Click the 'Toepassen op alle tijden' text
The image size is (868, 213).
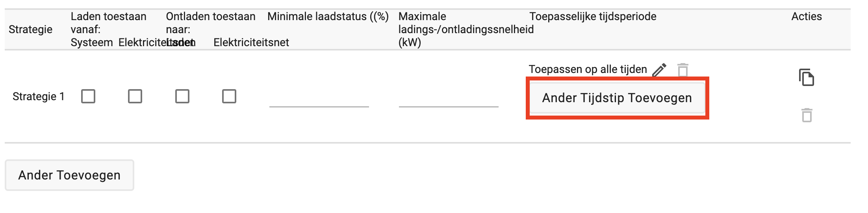point(588,69)
